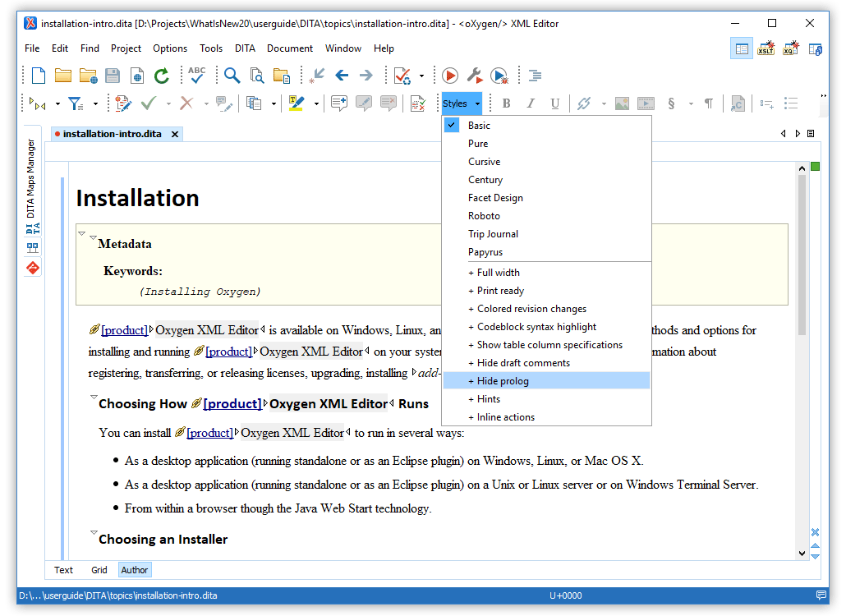Toggle Codeblock syntax highlight option
The width and height of the screenshot is (846, 616).
546,327
